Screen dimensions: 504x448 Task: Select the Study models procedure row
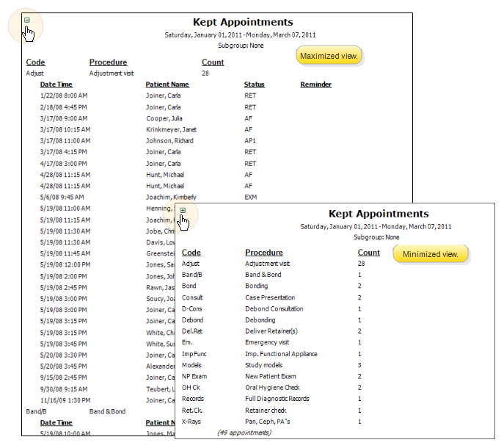[x=264, y=365]
